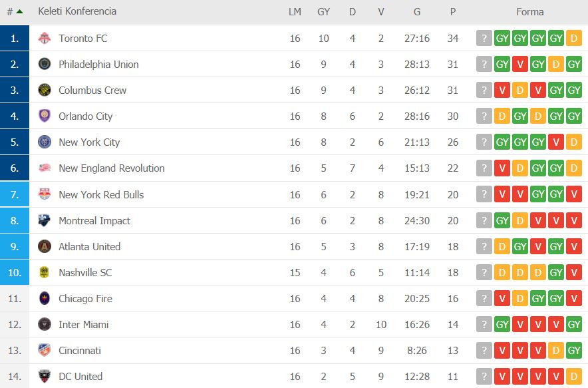Viewport: 588px width, 388px height.
Task: Click the Columbus Crew logo icon
Action: point(45,91)
